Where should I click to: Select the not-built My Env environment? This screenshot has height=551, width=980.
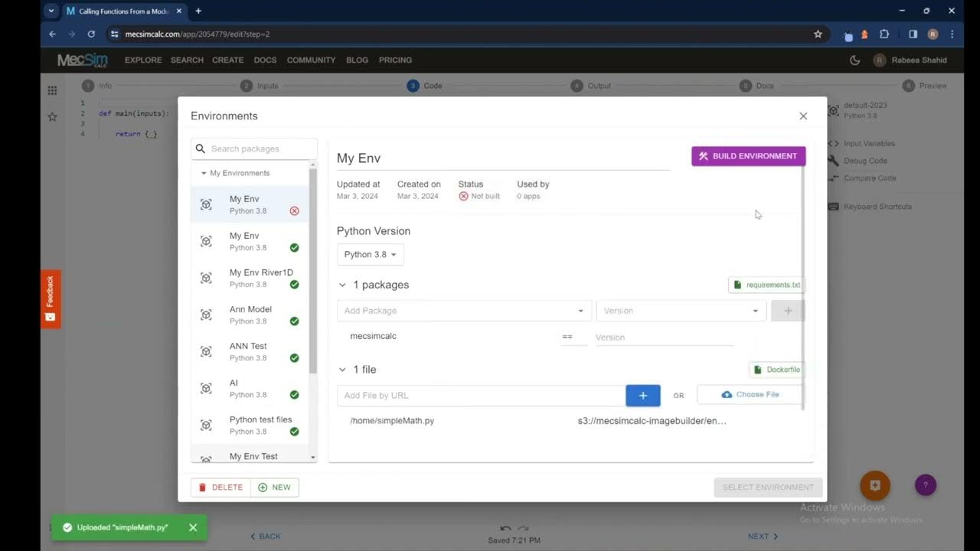pos(250,204)
